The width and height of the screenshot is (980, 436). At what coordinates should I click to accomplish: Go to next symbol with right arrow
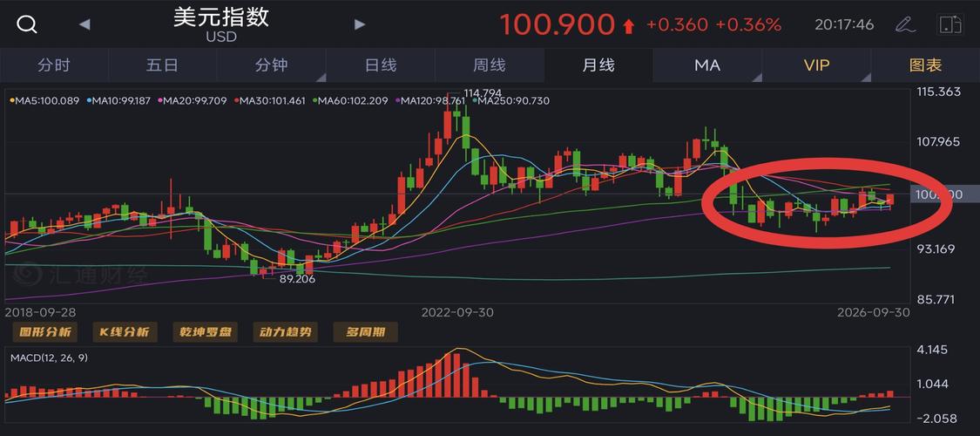[360, 24]
